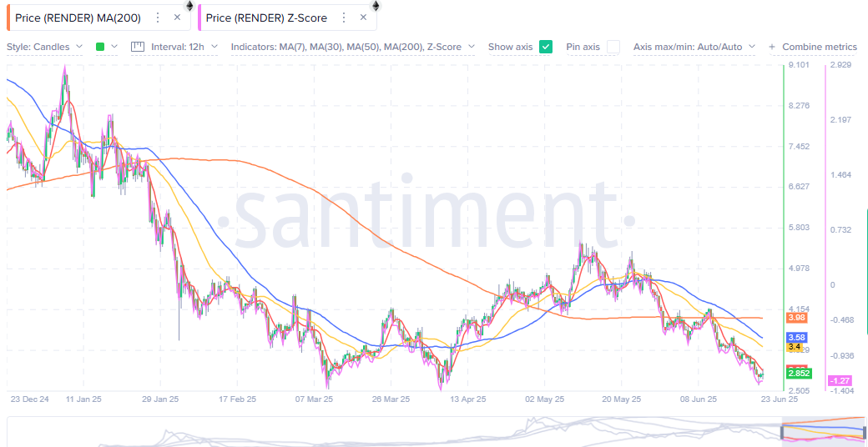Screen dimensions: 868x447
Task: Enable the Pin axis checkbox
Action: (x=613, y=47)
